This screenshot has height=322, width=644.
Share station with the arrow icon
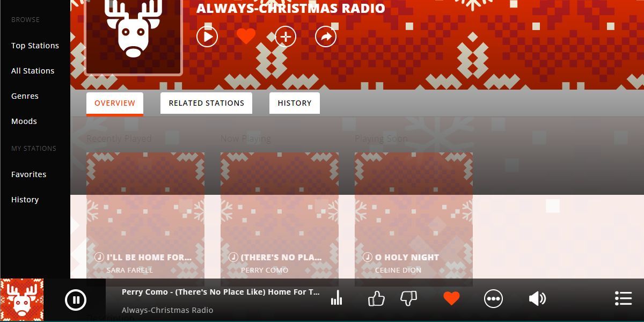pos(325,36)
